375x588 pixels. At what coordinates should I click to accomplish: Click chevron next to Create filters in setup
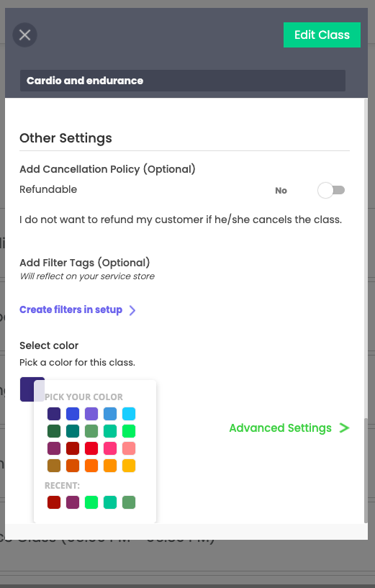tap(132, 310)
